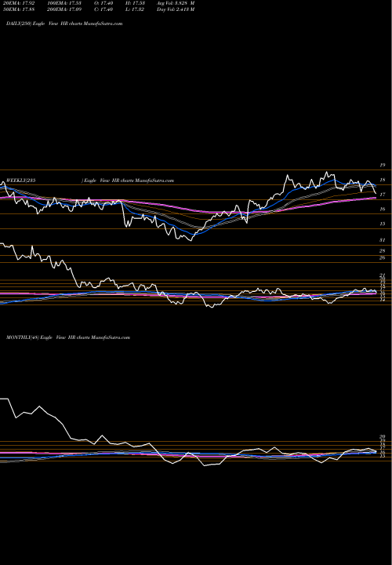Click price axis label 26 on weekly chart
The width and height of the screenshot is (392, 565).
[383, 257]
